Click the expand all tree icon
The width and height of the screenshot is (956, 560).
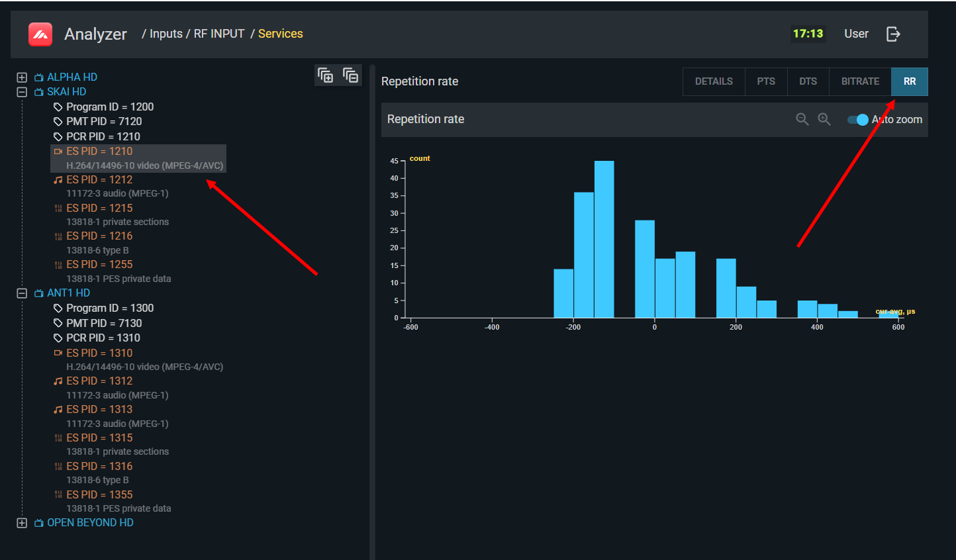[x=325, y=75]
